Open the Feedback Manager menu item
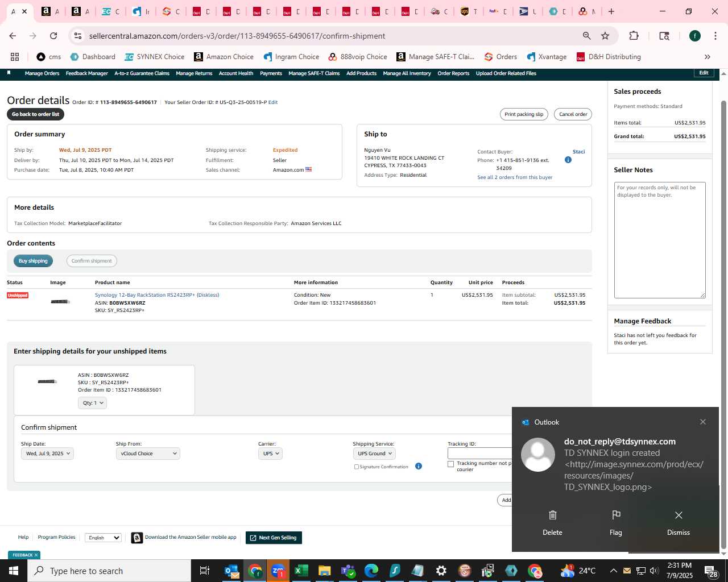This screenshot has width=728, height=582. (x=86, y=73)
